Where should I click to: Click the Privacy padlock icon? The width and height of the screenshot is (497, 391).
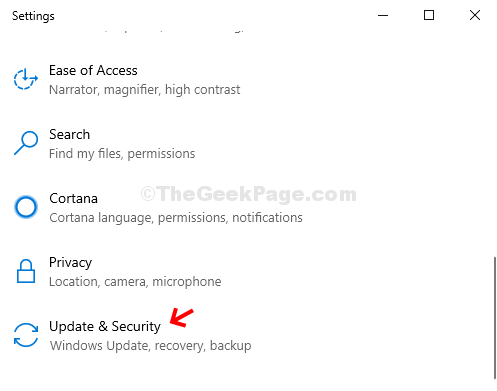click(x=26, y=271)
